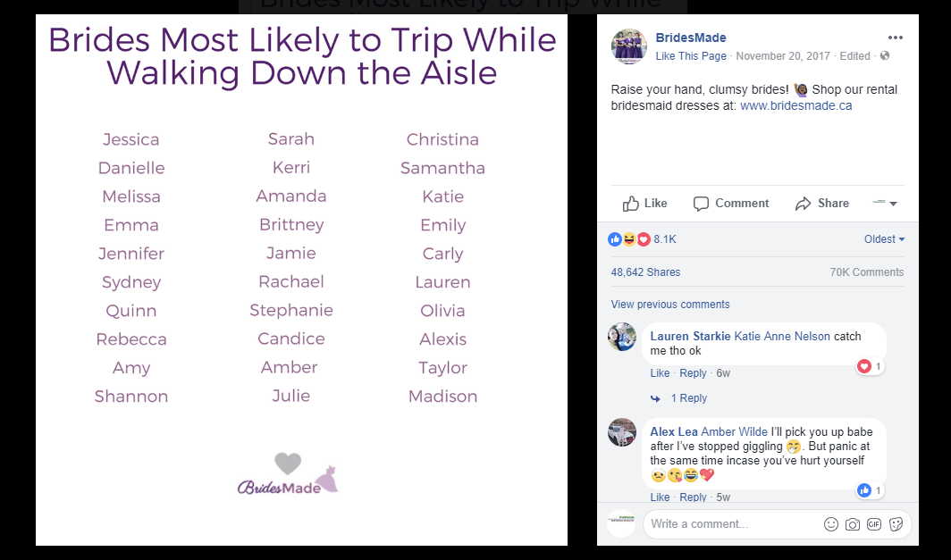Screen dimensions: 951x560
Task: Open the Oldest comment sorting dropdown
Action: [883, 238]
